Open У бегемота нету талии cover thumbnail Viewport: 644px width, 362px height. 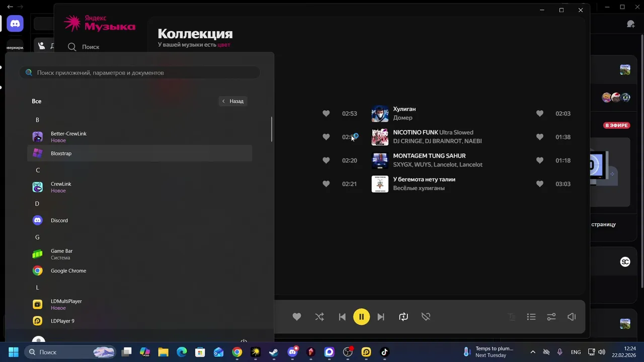380,184
